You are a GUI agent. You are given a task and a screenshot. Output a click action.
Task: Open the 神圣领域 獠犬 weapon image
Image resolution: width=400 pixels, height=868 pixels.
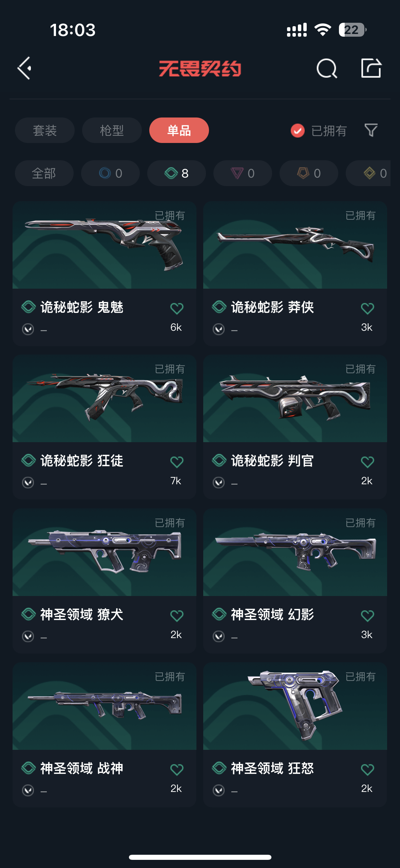point(104,552)
